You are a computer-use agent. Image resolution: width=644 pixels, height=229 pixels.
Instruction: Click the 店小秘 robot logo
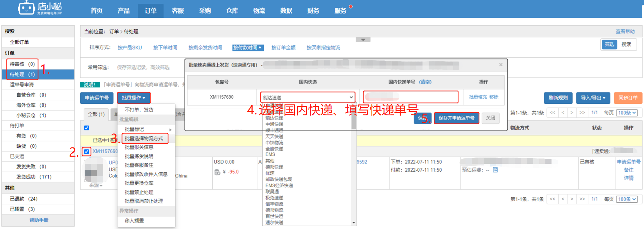coord(27,8)
